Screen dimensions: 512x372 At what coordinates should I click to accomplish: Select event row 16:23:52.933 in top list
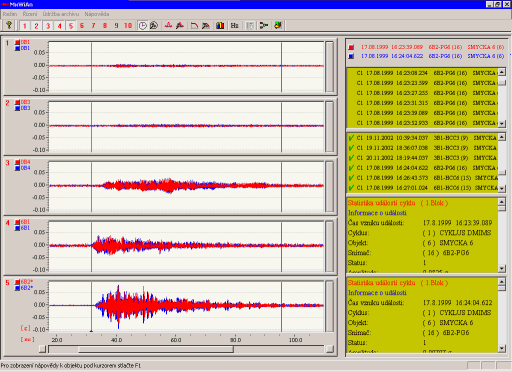422,123
